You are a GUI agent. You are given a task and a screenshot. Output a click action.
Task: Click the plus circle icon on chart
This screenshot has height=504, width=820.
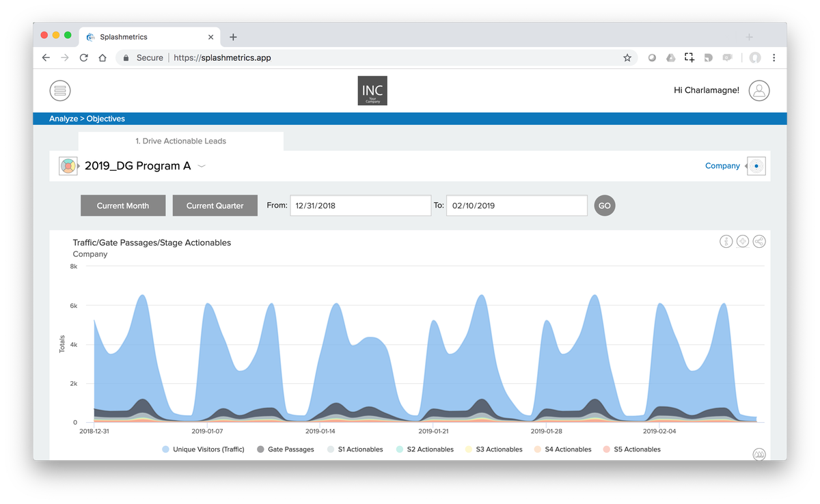(x=743, y=241)
